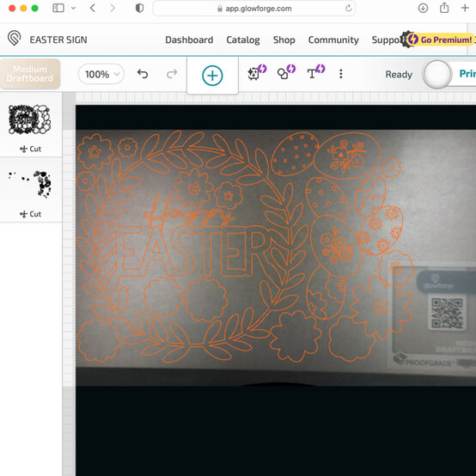Open the Support menu item
This screenshot has width=476, height=476.
pos(386,40)
